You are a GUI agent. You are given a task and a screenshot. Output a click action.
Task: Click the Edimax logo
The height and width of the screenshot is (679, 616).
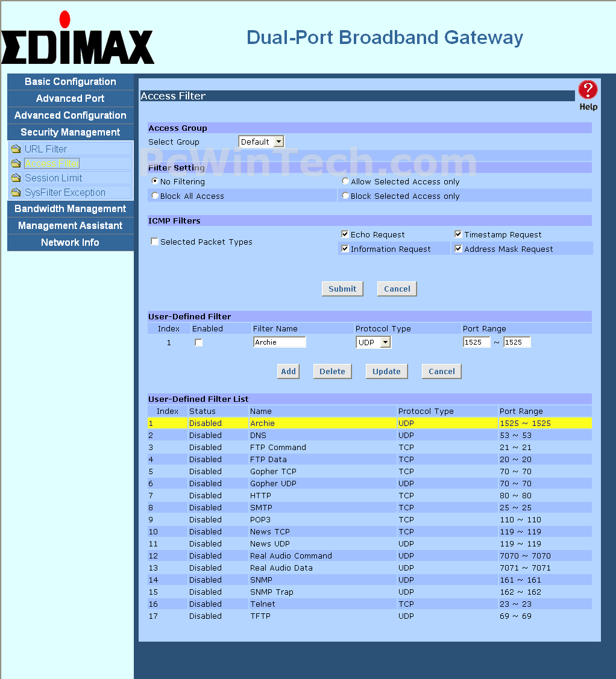pyautogui.click(x=77, y=39)
